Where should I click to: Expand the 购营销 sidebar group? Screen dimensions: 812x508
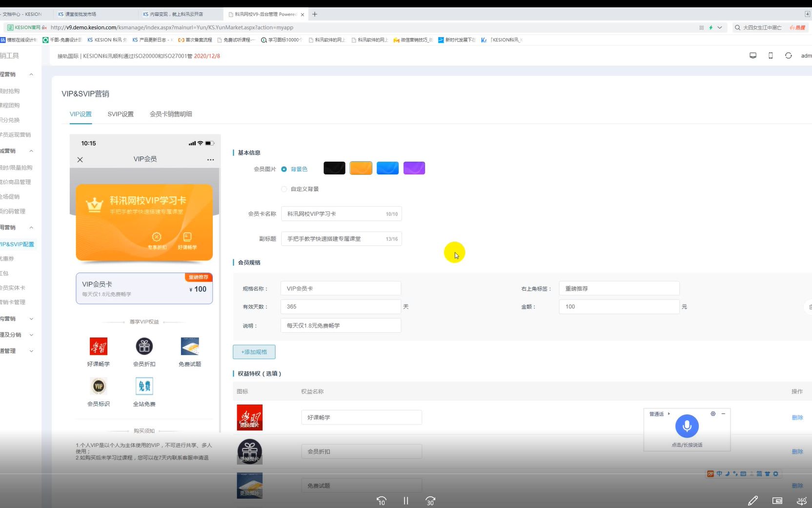pos(31,318)
